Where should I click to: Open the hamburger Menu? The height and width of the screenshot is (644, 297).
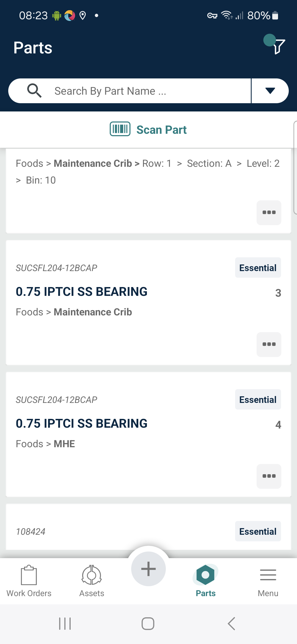268,581
